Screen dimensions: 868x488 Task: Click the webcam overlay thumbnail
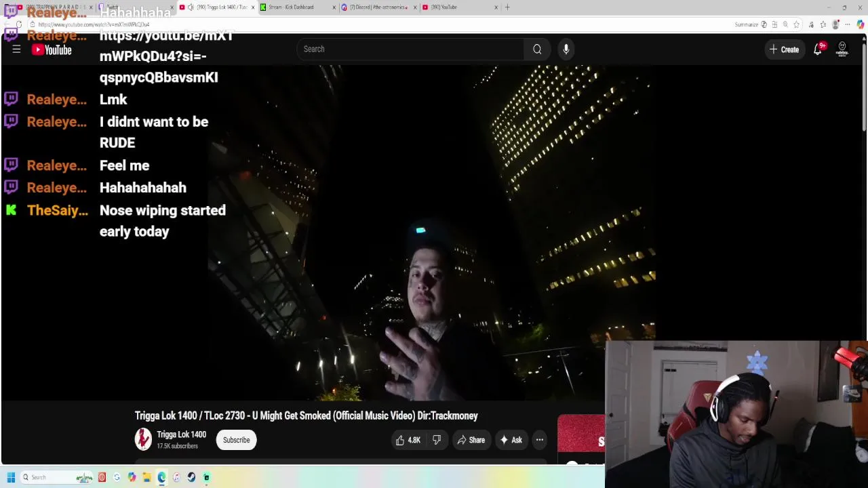[x=736, y=414]
